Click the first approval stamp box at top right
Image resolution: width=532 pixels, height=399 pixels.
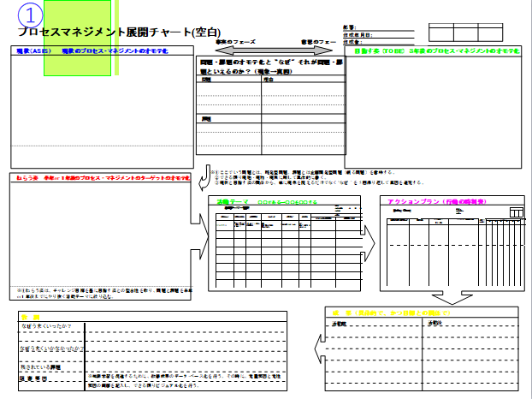(x=441, y=33)
